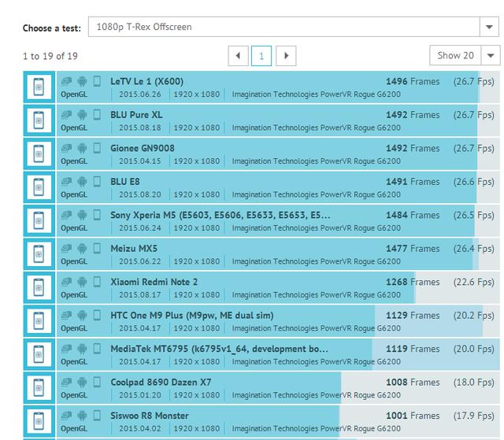Viewport: 504px width, 440px height.
Task: Go to the previous page arrow
Action: click(x=238, y=56)
